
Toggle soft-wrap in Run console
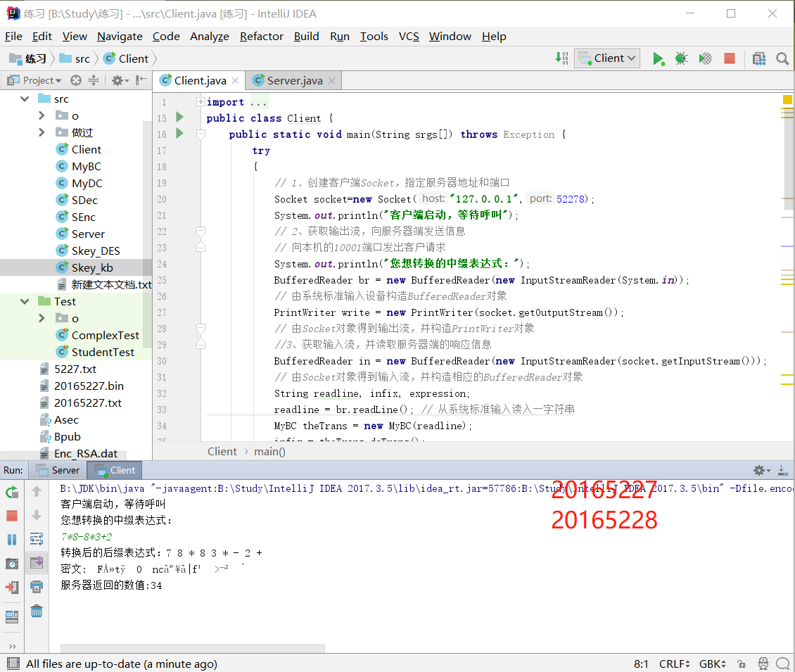click(x=37, y=538)
